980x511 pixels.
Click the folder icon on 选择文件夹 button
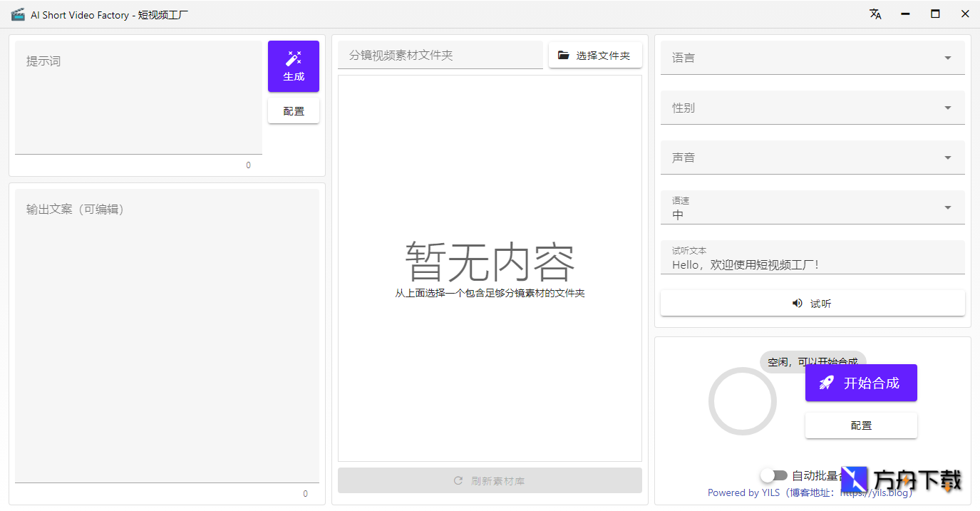563,55
